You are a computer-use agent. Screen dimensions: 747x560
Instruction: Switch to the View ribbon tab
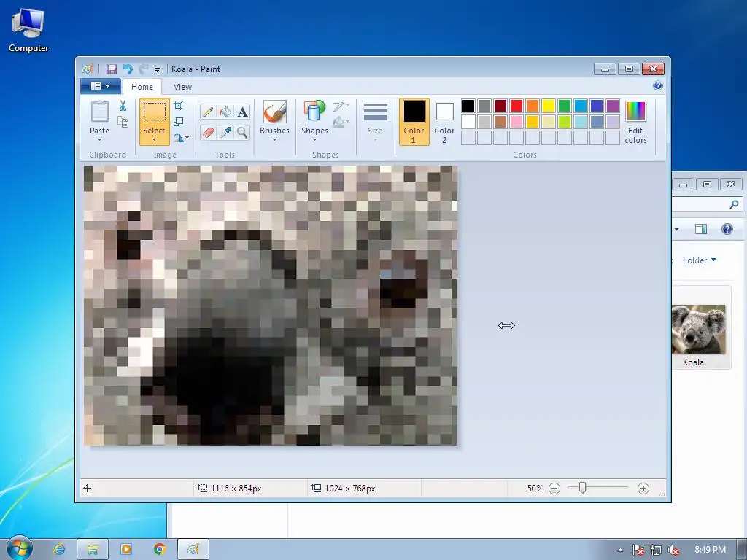pyautogui.click(x=182, y=87)
